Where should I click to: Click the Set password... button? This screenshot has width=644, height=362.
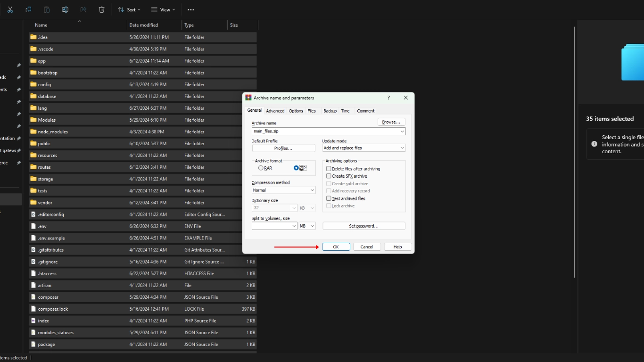(364, 226)
